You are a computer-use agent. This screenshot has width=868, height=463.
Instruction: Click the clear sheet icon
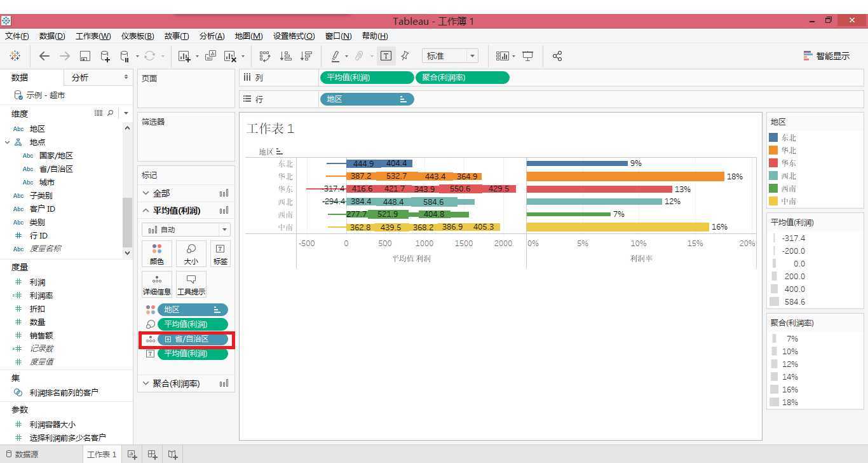pyautogui.click(x=230, y=56)
